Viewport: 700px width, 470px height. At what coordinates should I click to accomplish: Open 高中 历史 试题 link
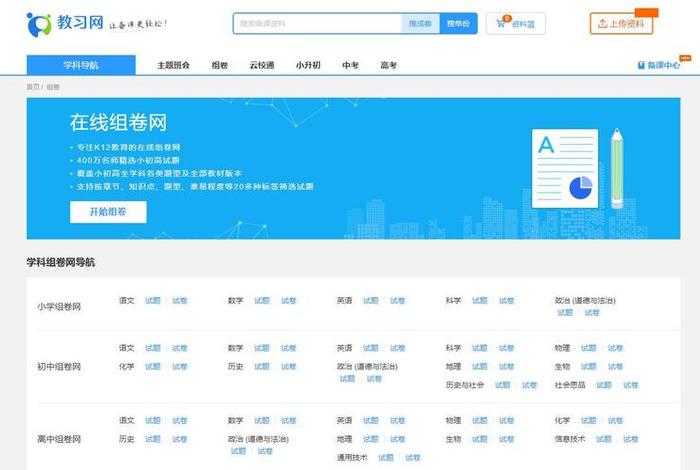click(153, 439)
